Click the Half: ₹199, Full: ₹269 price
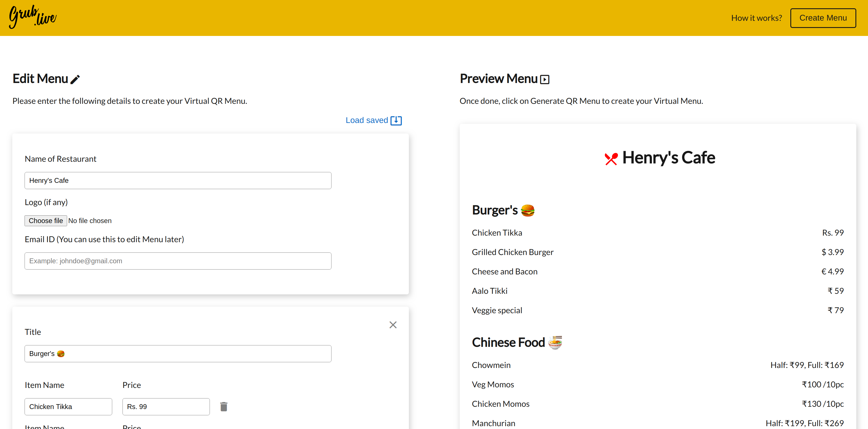This screenshot has width=868, height=429. pyautogui.click(x=805, y=423)
